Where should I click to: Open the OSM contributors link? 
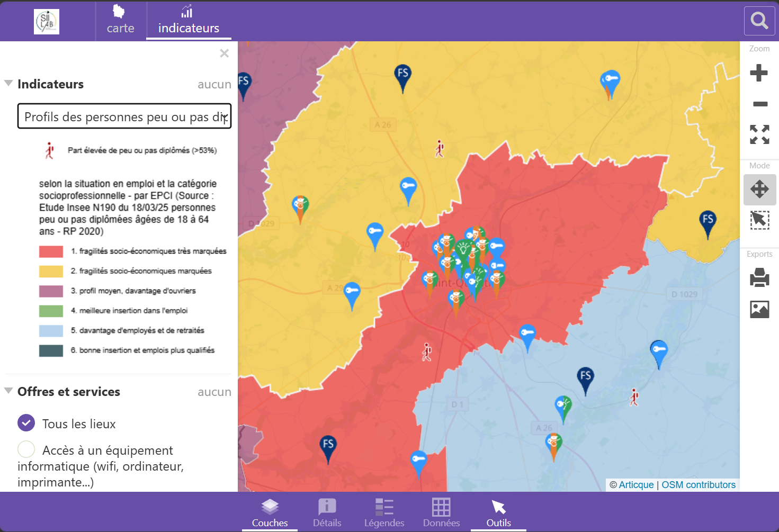[699, 485]
